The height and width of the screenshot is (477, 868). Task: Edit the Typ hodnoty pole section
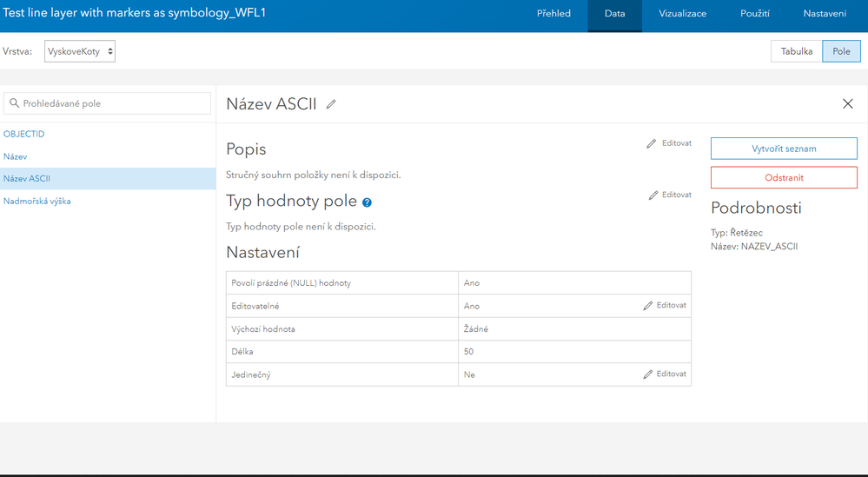[x=670, y=195]
